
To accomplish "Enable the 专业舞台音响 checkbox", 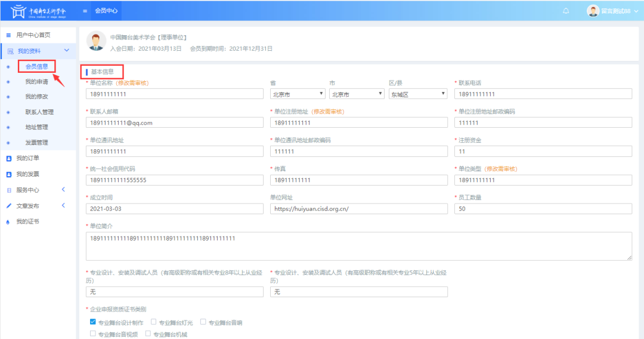I will [x=203, y=322].
